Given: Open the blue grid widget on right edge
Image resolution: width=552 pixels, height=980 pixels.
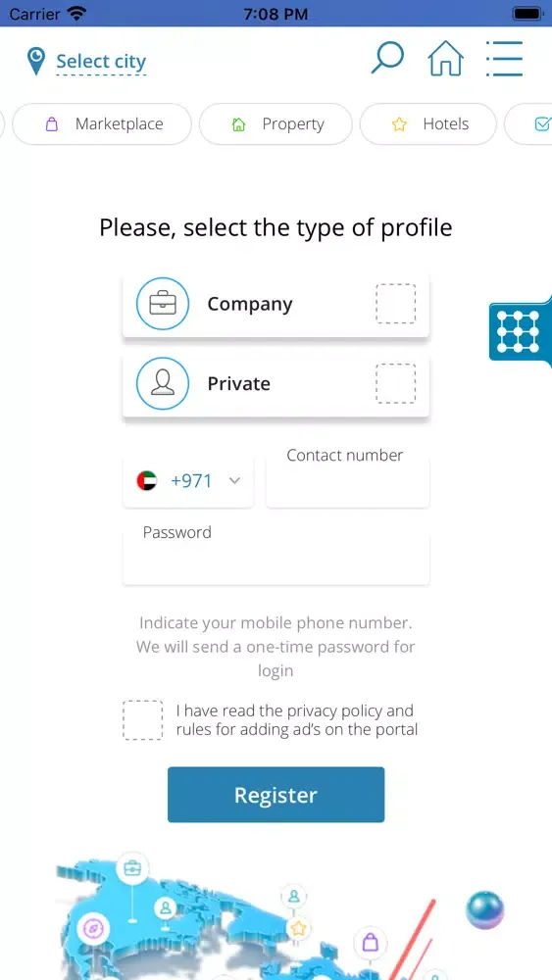Looking at the screenshot, I should click(x=520, y=331).
